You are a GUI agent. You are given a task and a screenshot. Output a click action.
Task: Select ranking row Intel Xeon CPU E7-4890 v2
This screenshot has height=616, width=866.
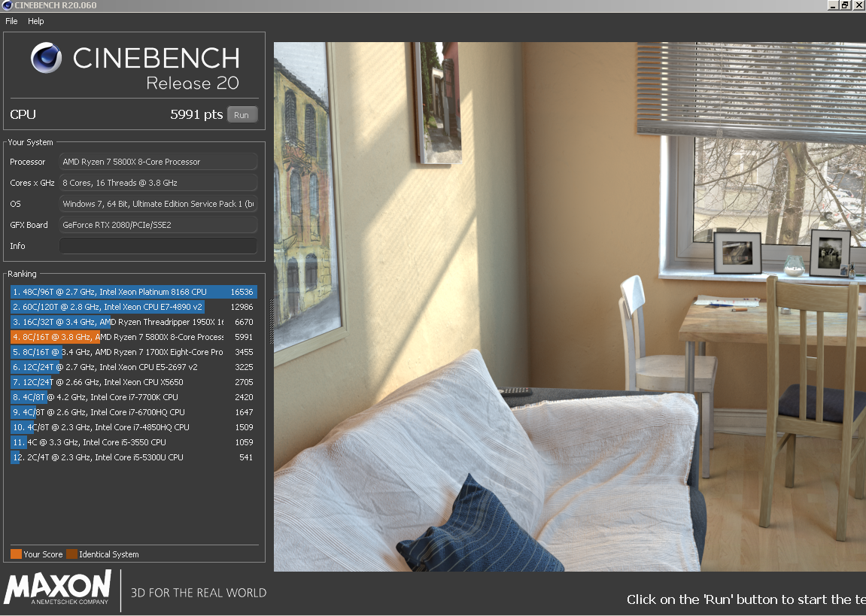tap(134, 307)
